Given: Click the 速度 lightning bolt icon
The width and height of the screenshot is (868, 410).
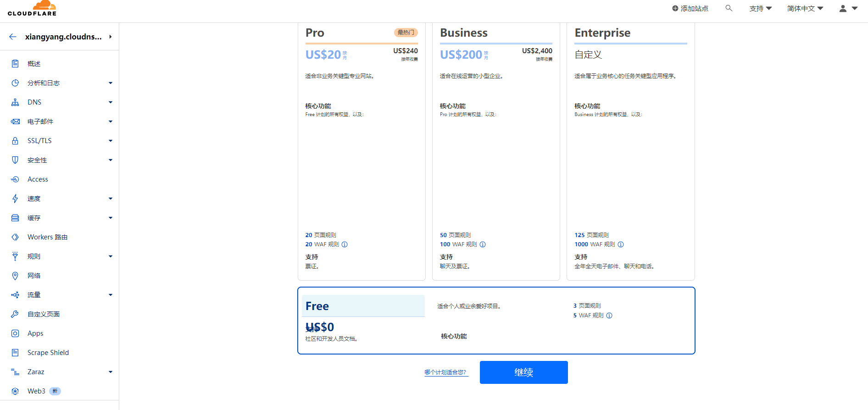Looking at the screenshot, I should pos(15,199).
